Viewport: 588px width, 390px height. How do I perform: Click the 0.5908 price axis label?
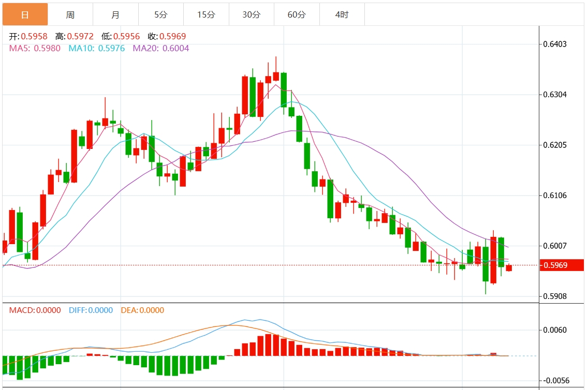pos(555,296)
